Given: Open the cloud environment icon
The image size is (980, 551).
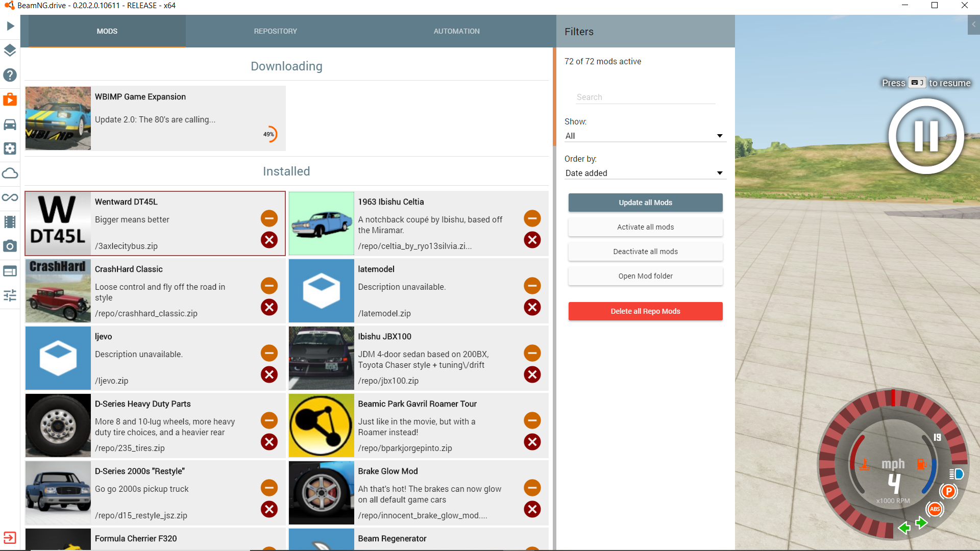Looking at the screenshot, I should coord(10,173).
